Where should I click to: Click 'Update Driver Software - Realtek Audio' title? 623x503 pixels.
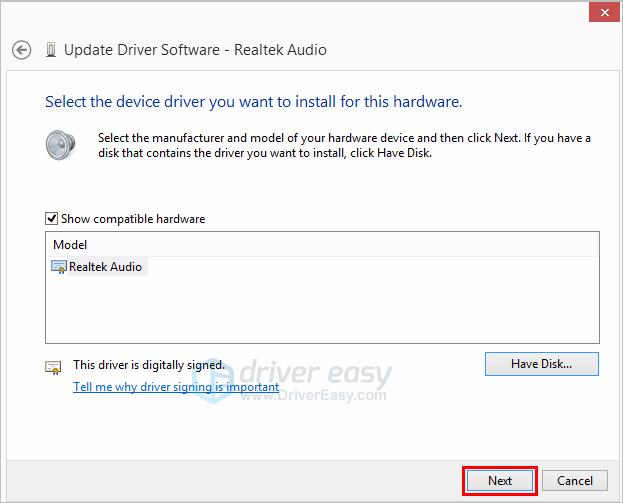(195, 50)
